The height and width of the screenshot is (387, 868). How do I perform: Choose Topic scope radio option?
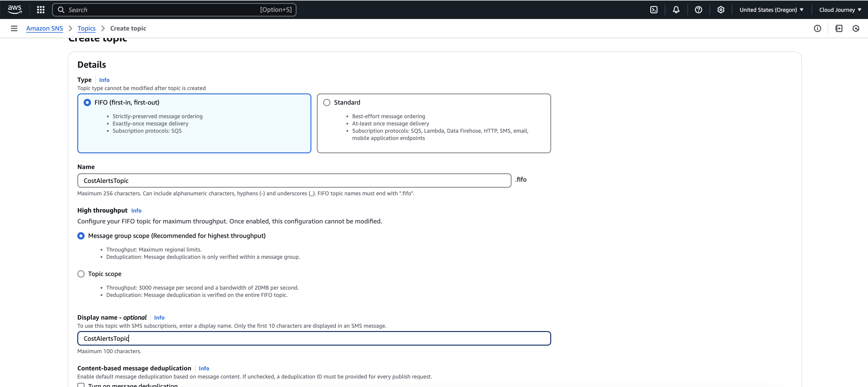tap(81, 274)
